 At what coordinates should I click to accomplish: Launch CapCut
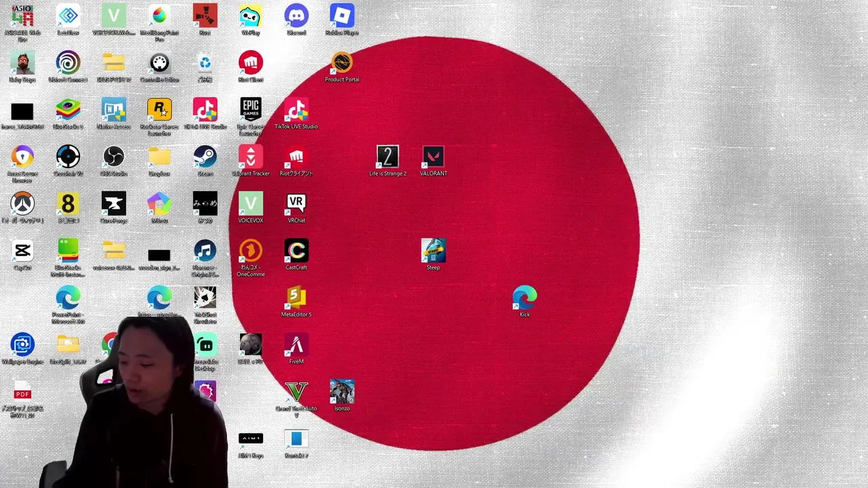point(22,251)
